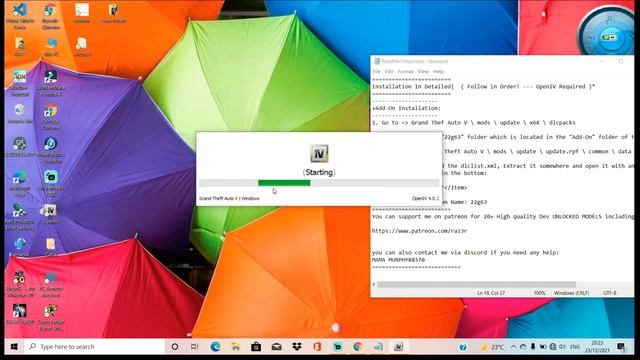Click the blue help icon on the taskbar
This screenshot has width=640, height=360.
[x=463, y=347]
